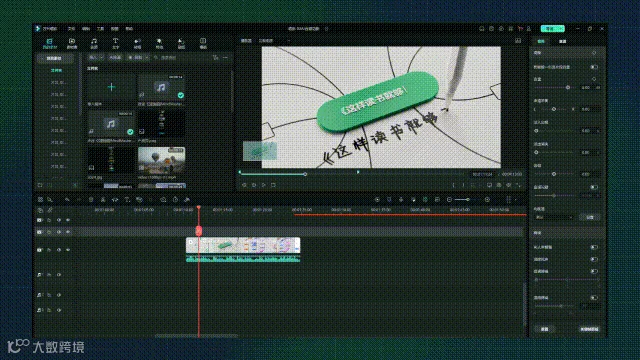Open the Stickers tab in top toolbar
The width and height of the screenshot is (640, 360).
[181, 43]
